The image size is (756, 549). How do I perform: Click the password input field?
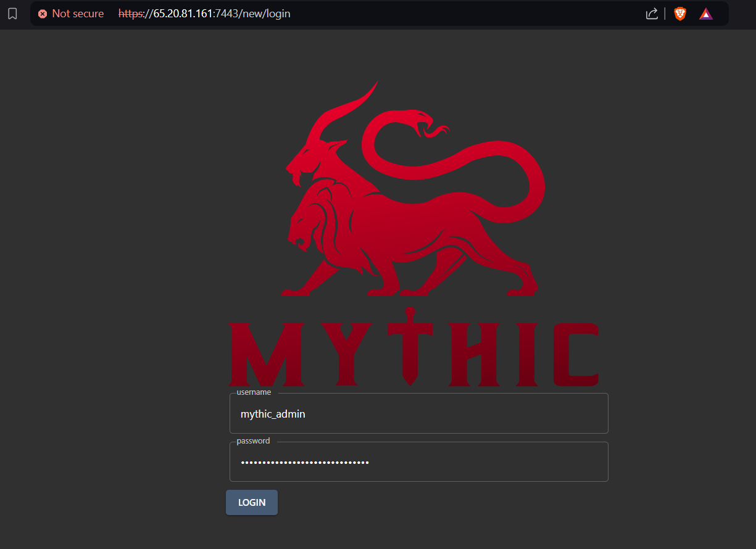pyautogui.click(x=419, y=461)
